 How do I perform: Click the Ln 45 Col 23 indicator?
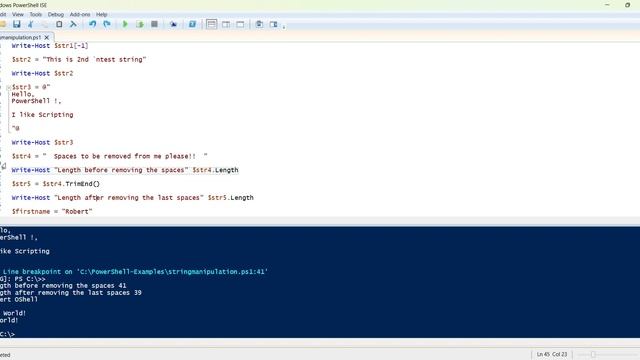point(552,354)
